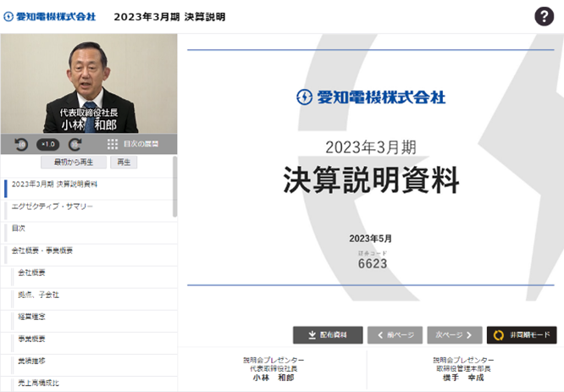Change the ×1.0 playback speed
564x392 pixels.
point(47,144)
